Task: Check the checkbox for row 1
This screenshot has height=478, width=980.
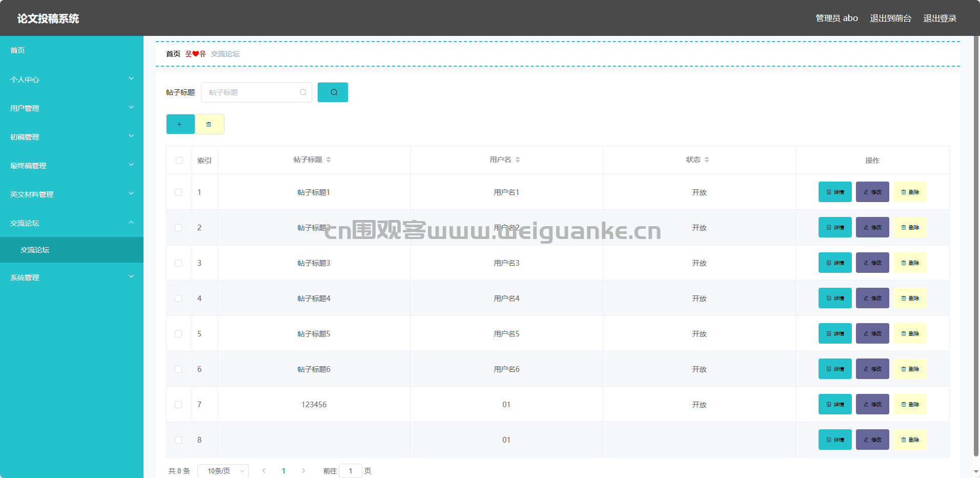Action: click(x=178, y=192)
